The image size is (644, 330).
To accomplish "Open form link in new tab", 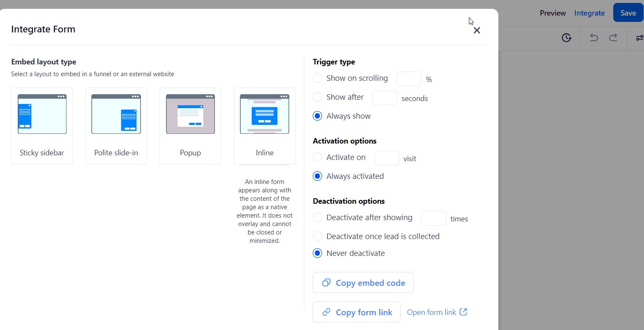I will click(x=437, y=312).
